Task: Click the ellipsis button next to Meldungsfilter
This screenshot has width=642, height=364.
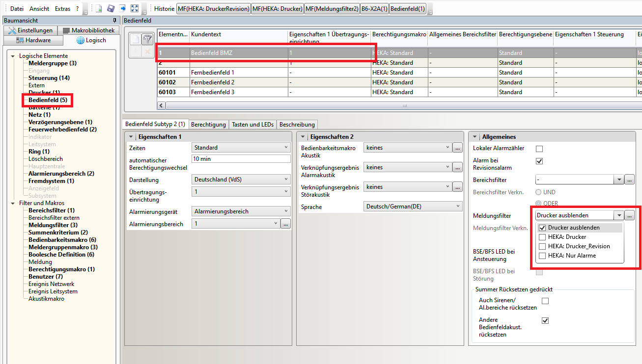Action: click(630, 215)
